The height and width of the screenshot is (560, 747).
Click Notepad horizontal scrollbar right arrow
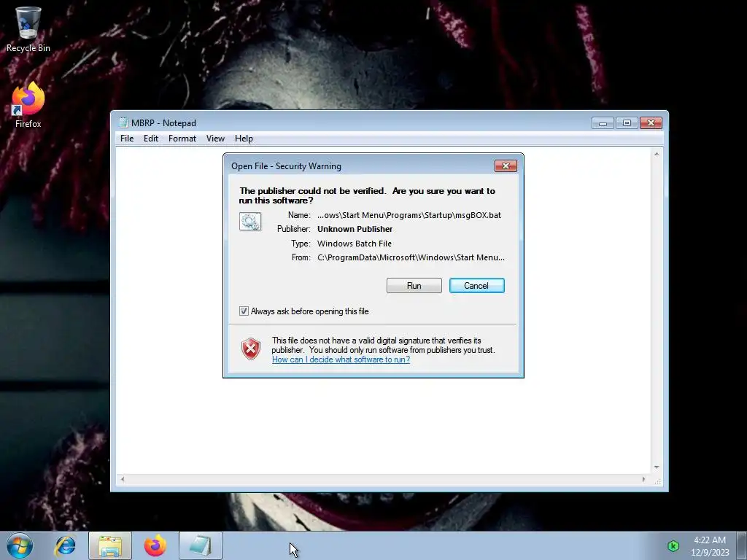(x=643, y=480)
